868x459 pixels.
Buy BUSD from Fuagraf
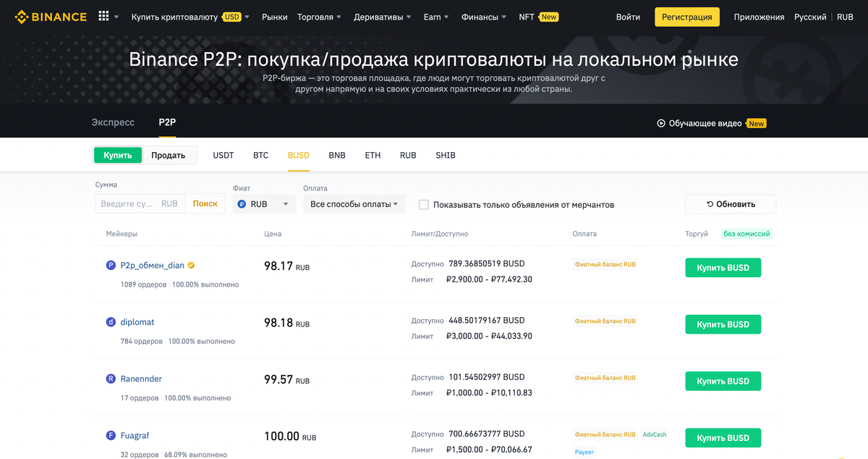coord(723,437)
